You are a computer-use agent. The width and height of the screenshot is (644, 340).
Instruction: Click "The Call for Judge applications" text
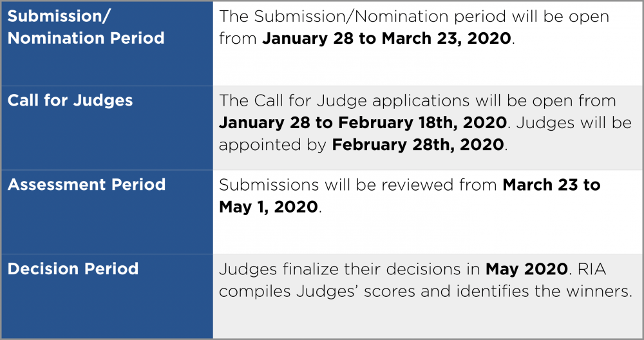coord(346,100)
